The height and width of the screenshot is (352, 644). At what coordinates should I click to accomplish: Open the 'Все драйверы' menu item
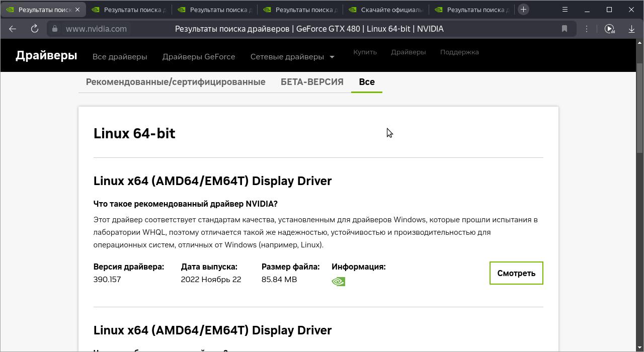120,57
